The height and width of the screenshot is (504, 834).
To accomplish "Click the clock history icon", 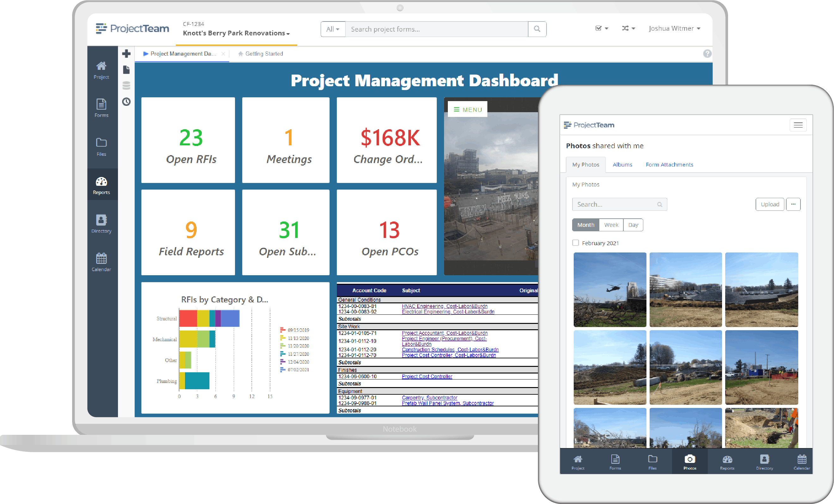I will tap(126, 102).
